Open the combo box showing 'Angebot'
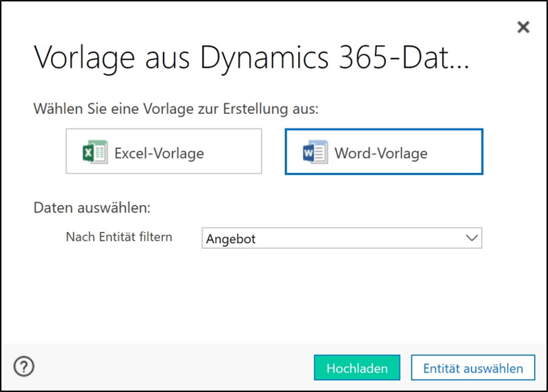This screenshot has width=548, height=392. [x=341, y=238]
